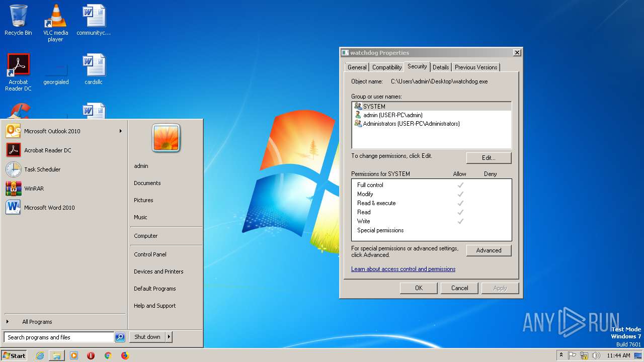Open Acrobat Reader DC desktop shortcut
Screen dimensions: 644x362
pyautogui.click(x=18, y=72)
